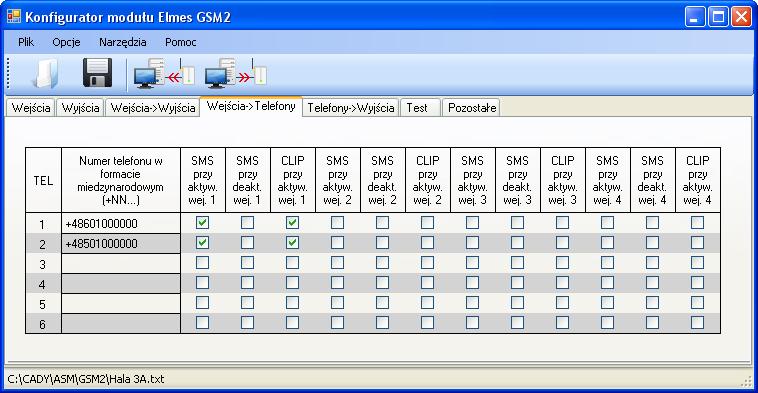Open new configuration file icon in toolbar
This screenshot has height=393, width=758.
coord(46,73)
